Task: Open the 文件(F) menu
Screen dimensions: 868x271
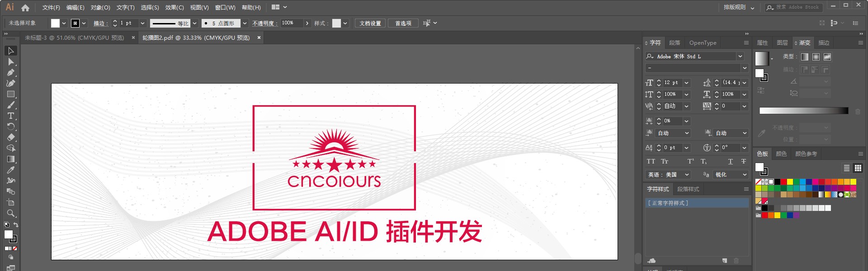Action: (51, 8)
